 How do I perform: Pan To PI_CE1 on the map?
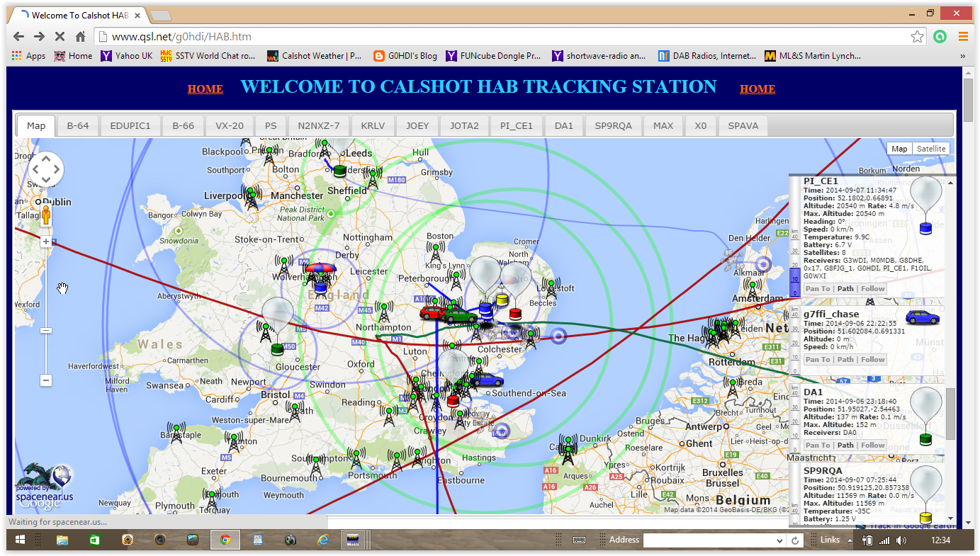tap(818, 289)
